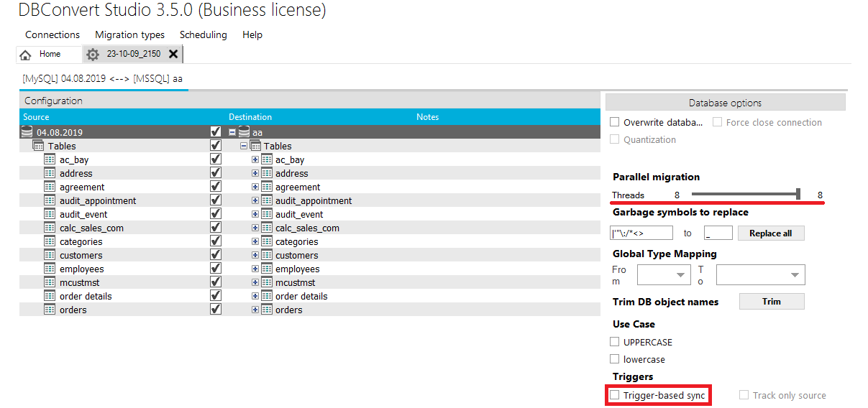This screenshot has height=408, width=868.
Task: Close the 23-10-09_2150 tab
Action: click(x=173, y=54)
